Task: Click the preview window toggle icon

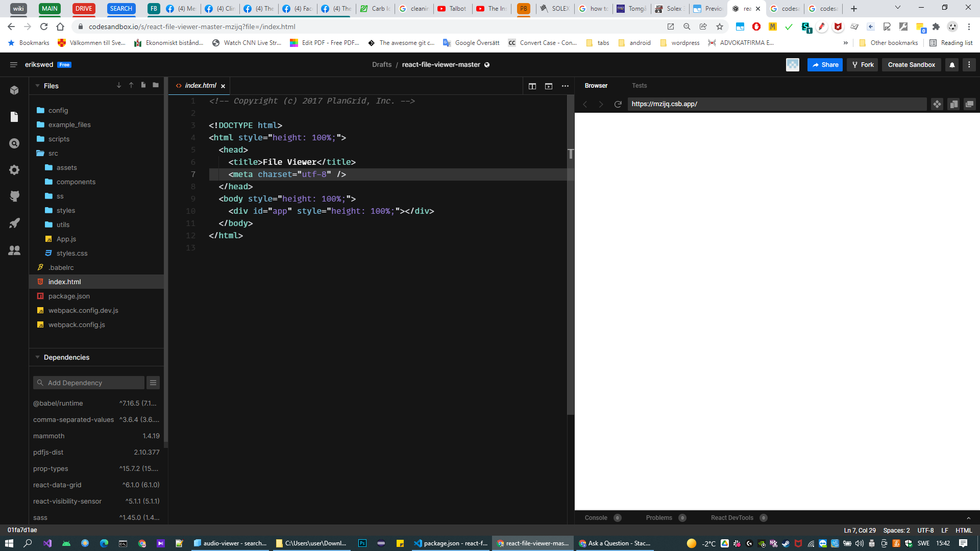Action: (x=549, y=86)
